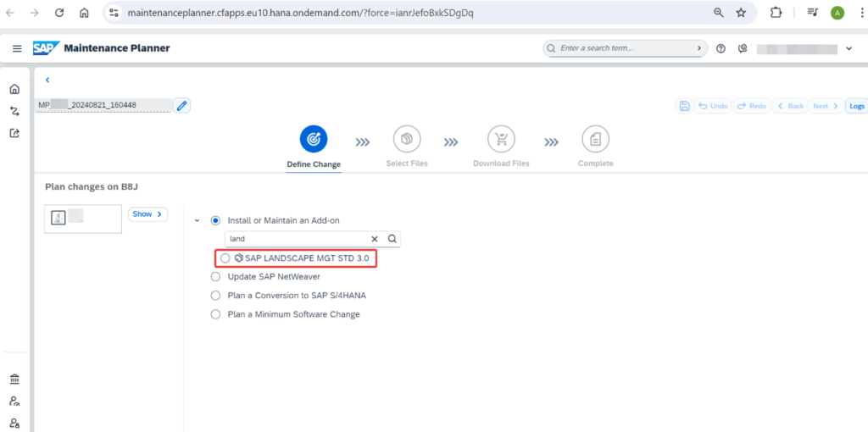868x432 pixels.
Task: Open the user lock sidebar icon
Action: click(x=15, y=424)
